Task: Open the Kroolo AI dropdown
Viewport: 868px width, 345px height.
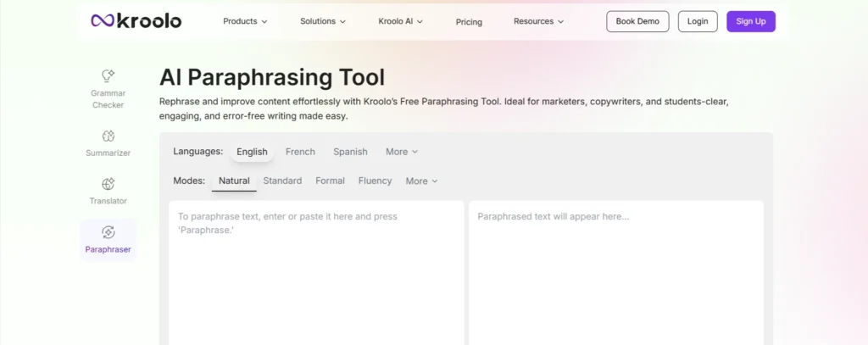Action: pos(401,21)
